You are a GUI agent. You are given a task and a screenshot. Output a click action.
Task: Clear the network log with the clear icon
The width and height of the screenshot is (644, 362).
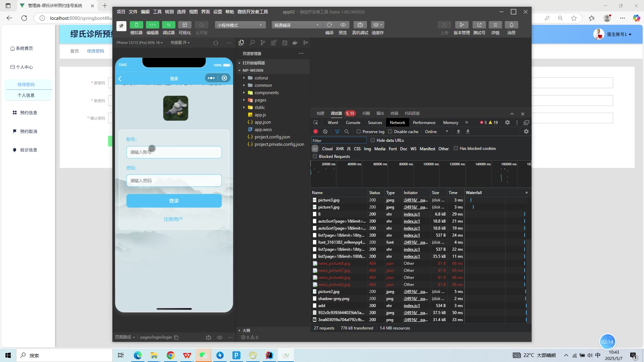pyautogui.click(x=325, y=132)
